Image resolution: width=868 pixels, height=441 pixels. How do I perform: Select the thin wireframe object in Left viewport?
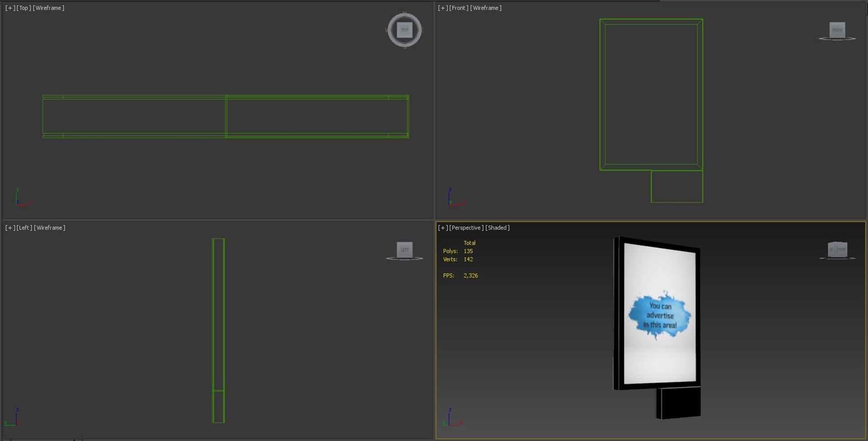pos(218,331)
